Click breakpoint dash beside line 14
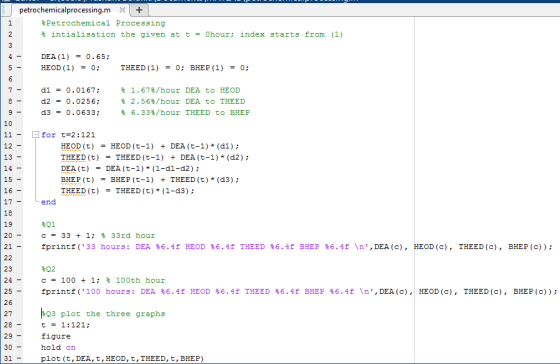This screenshot has width=560, height=364. tap(19, 168)
